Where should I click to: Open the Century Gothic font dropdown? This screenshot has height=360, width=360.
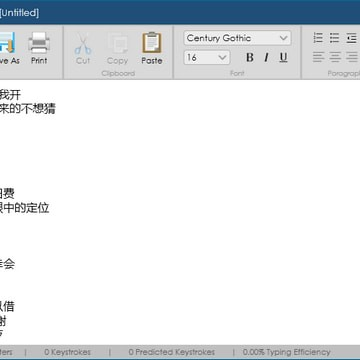coord(237,38)
